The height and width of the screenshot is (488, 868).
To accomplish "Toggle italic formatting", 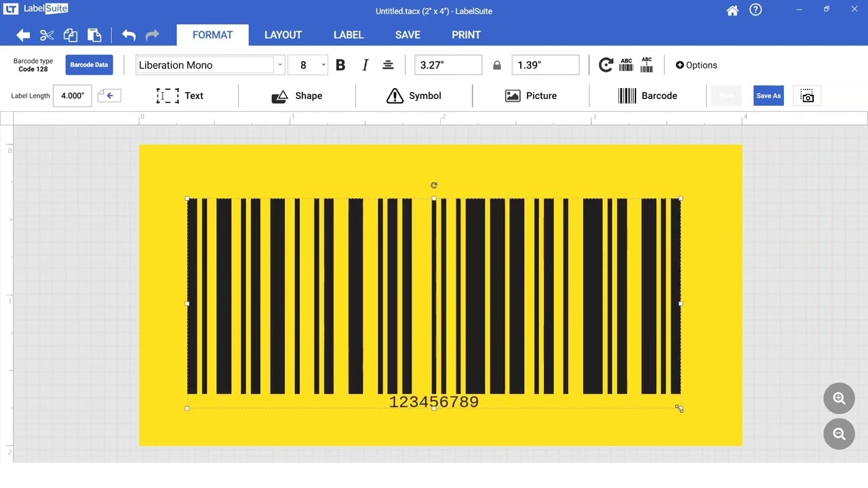I will [x=365, y=65].
